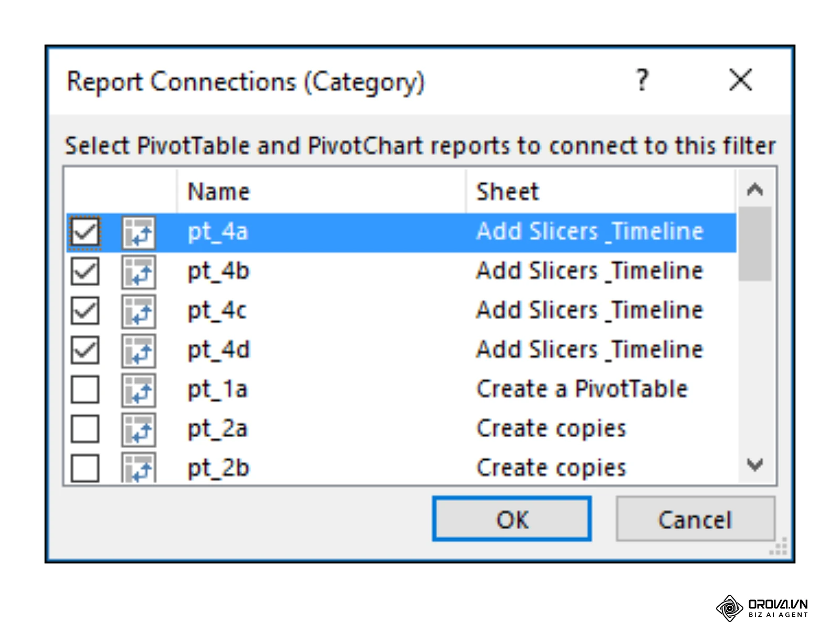Click the PivotTable icon beside pt_4d

[139, 350]
